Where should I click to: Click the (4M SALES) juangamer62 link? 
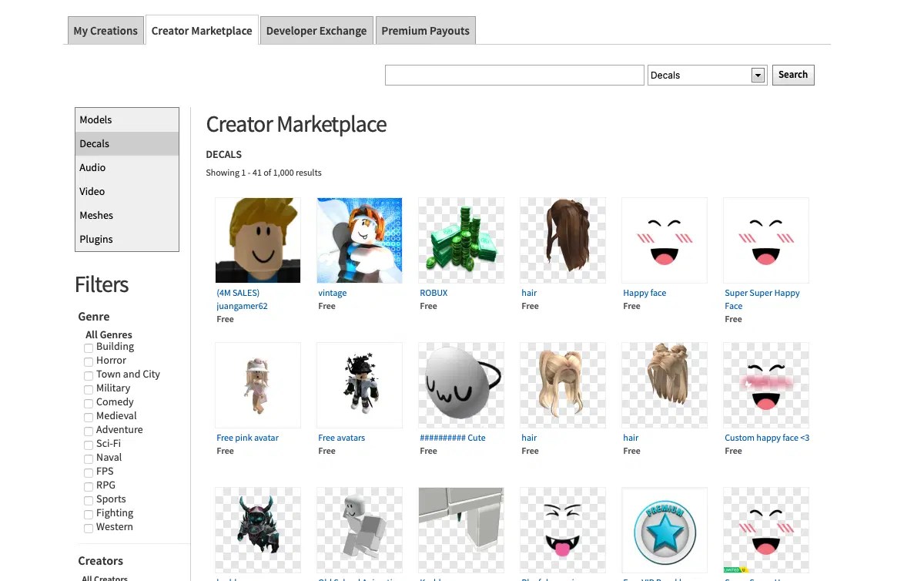tap(243, 299)
